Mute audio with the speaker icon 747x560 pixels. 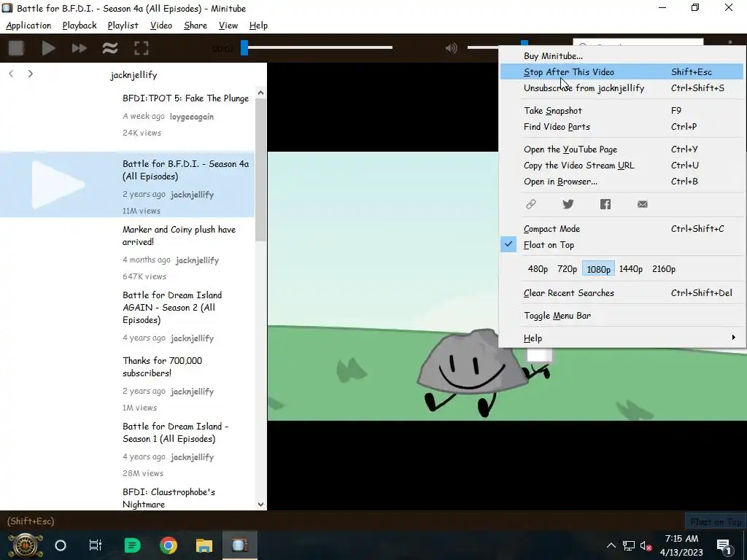tap(451, 48)
